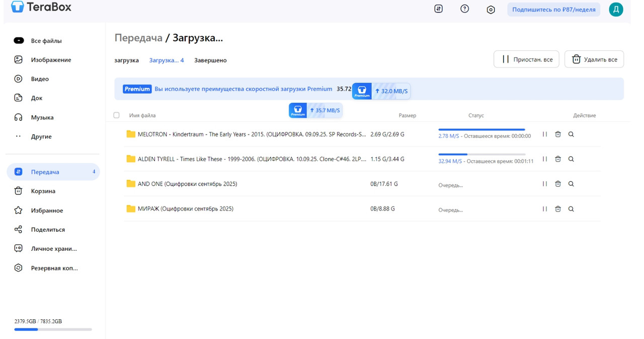Click AND ONE (Оцифровки сентябрь 2025) name
This screenshot has height=339, width=644.
coord(187,184)
